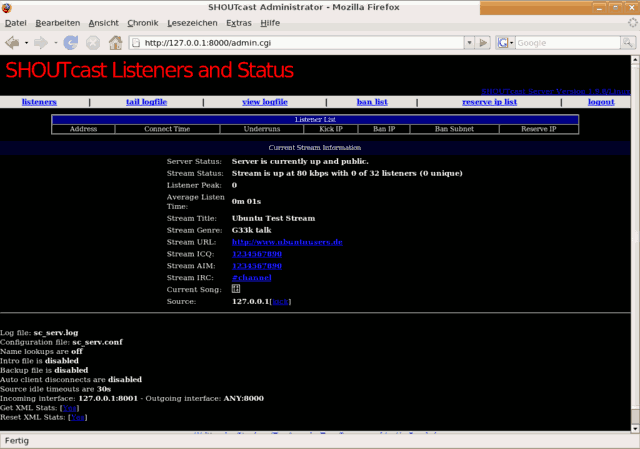Click the page scrollbar down arrow
Image resolution: width=640 pixels, height=449 pixels.
tap(635, 428)
